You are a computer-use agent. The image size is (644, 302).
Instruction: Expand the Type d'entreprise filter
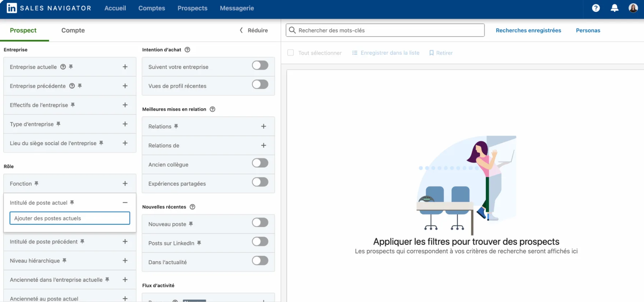coord(125,124)
